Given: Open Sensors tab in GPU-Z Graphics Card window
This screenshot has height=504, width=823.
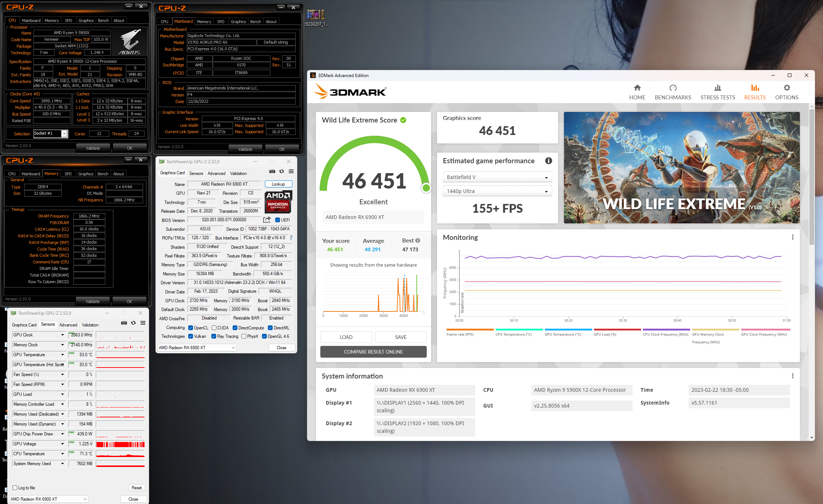Looking at the screenshot, I should pos(196,174).
